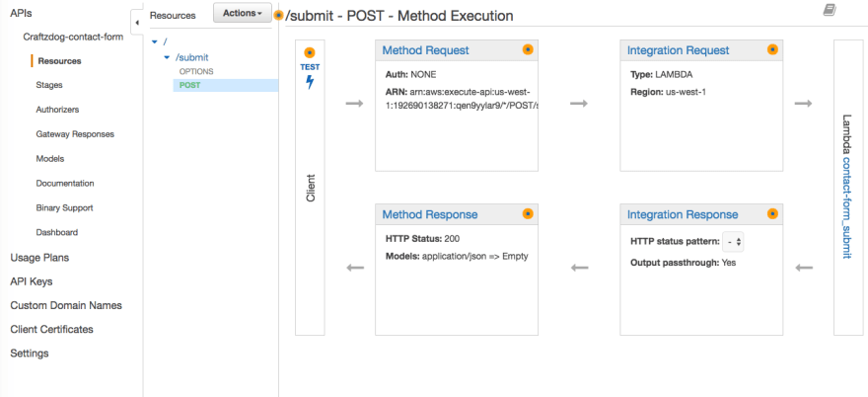Screen dimensions: 868x397
Task: Go to Client Certificates
Action: click(x=51, y=330)
